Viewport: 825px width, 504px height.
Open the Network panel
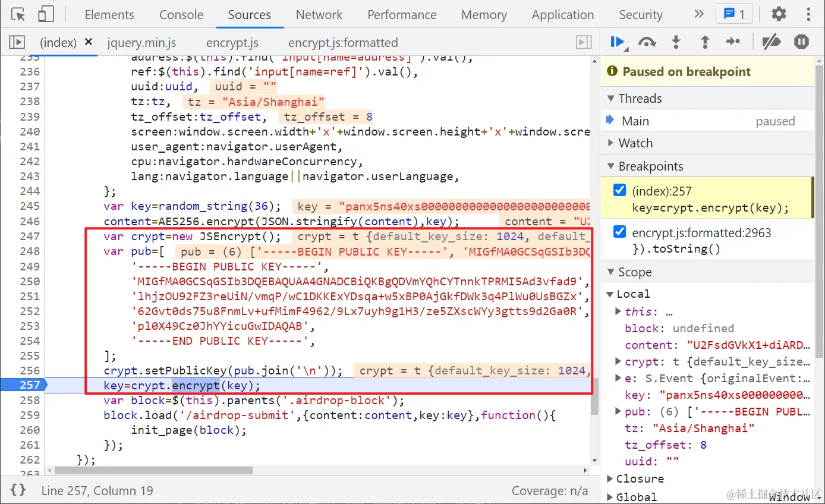tap(319, 15)
